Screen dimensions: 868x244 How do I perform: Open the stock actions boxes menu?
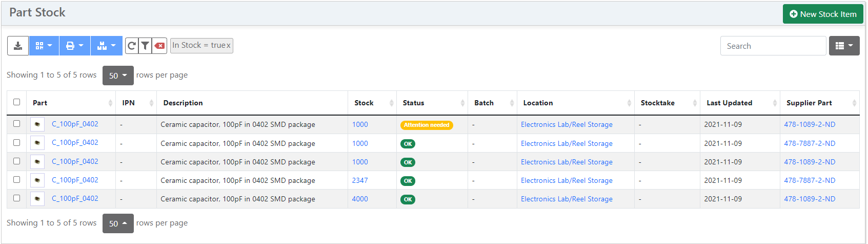[x=107, y=46]
